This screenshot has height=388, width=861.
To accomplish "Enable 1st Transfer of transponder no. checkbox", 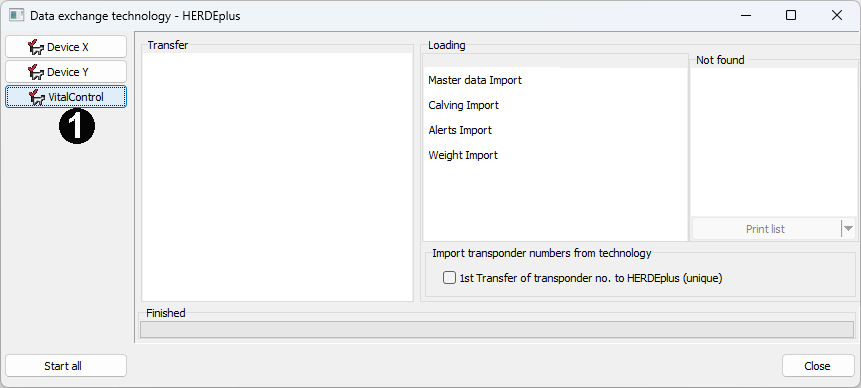I will 449,278.
